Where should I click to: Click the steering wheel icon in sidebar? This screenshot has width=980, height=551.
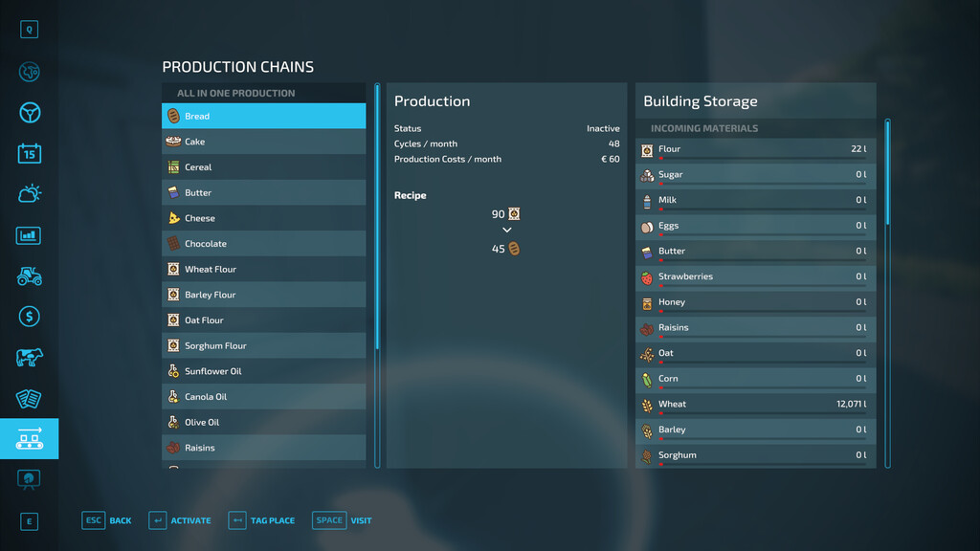[29, 113]
